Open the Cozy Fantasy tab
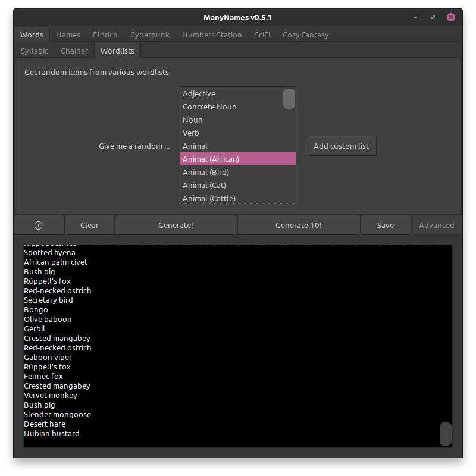Screen dimensions: 476x476 [305, 35]
